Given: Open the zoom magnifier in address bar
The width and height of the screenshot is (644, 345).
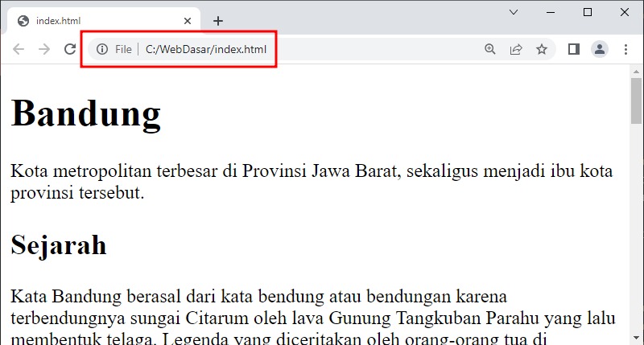Looking at the screenshot, I should pos(490,50).
